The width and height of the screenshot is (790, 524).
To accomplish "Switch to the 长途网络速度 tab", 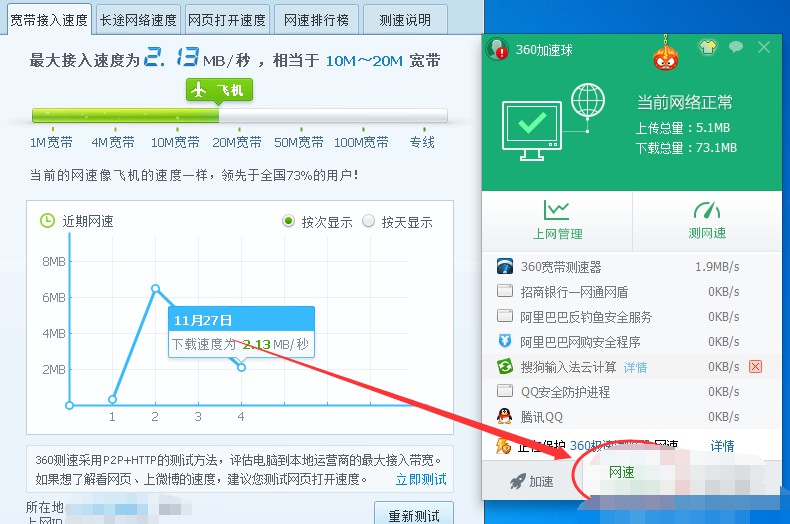I will click(139, 19).
